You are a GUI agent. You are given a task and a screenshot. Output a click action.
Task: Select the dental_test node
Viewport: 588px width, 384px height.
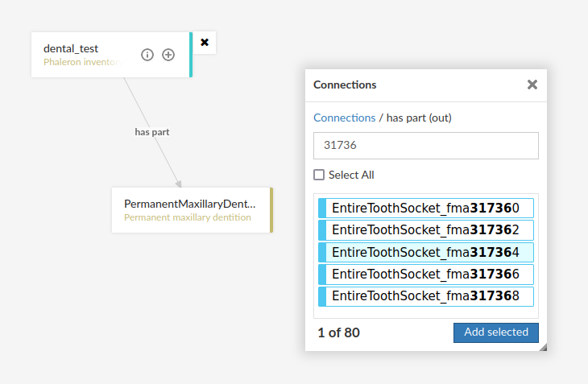[x=112, y=55]
